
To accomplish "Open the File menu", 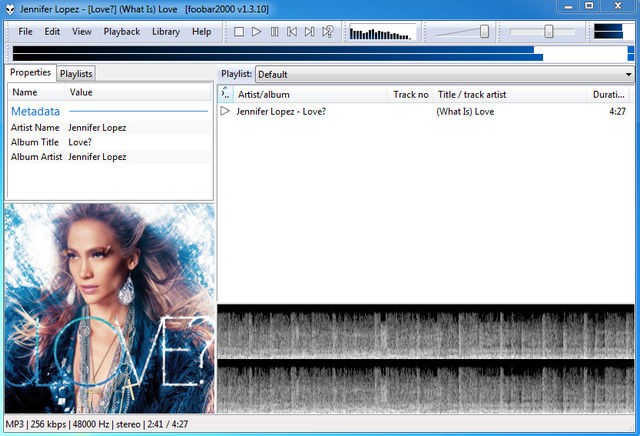I will [25, 32].
